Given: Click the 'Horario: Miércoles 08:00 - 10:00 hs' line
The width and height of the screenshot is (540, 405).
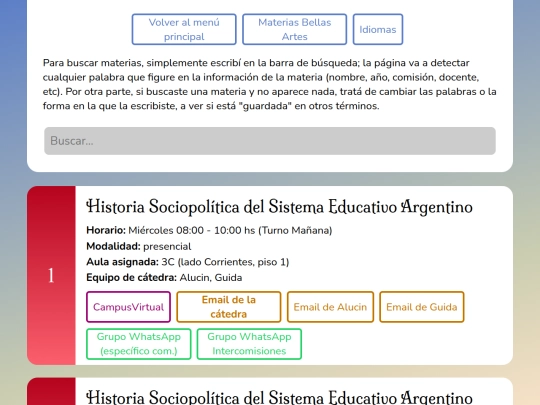Looking at the screenshot, I should click(209, 230).
